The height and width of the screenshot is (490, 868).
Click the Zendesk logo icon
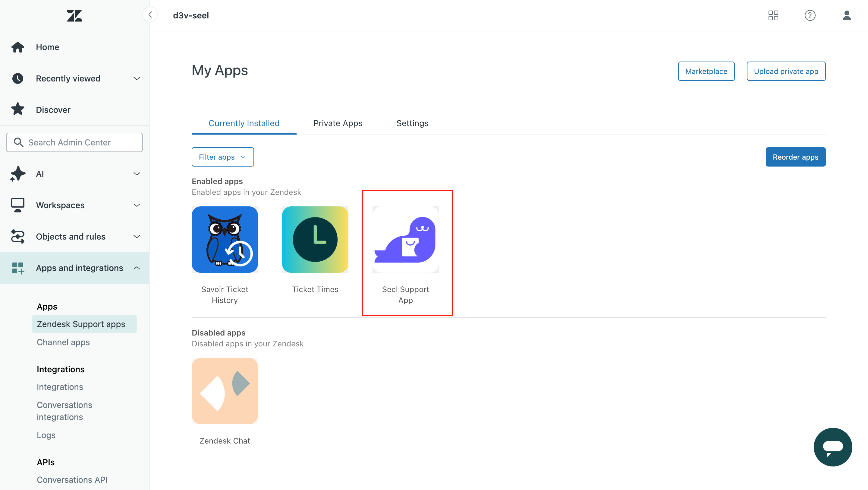point(74,15)
